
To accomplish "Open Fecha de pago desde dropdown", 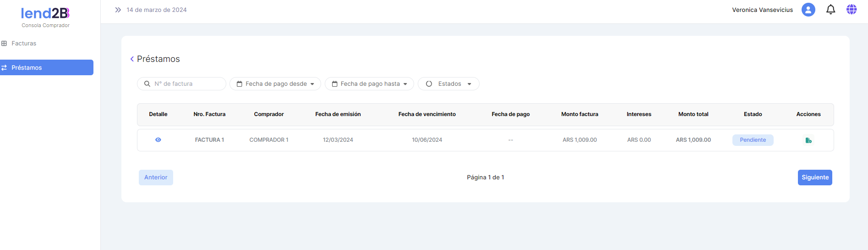I will (275, 84).
